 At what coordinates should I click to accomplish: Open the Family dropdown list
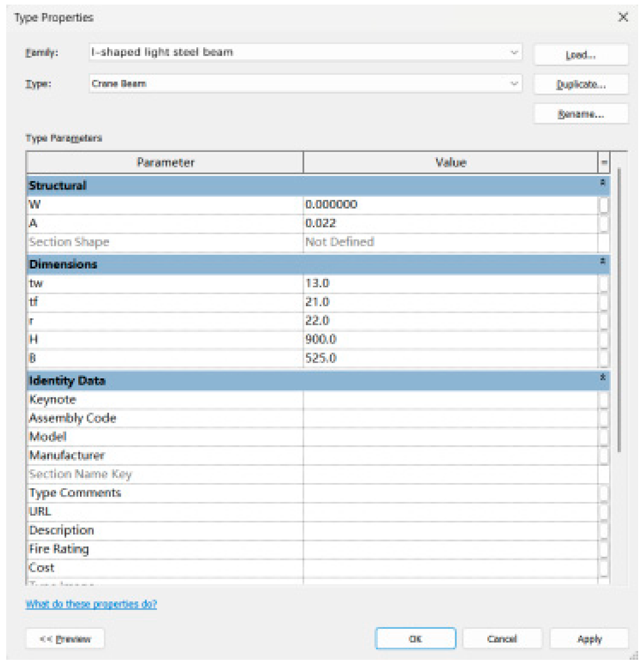[x=514, y=52]
